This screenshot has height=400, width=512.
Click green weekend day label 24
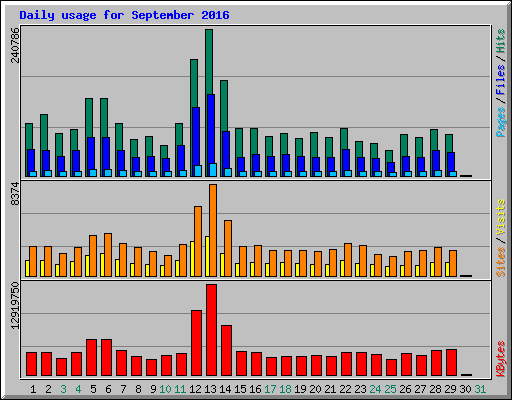375,389
